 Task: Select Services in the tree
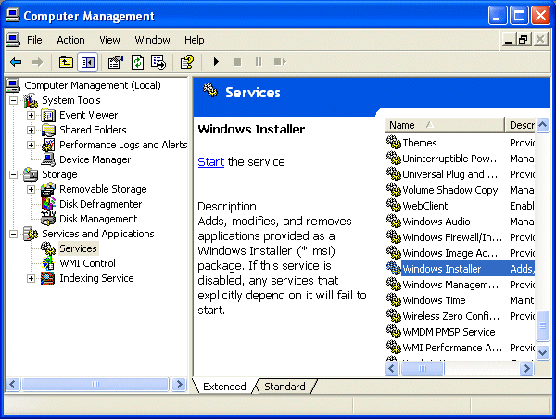[x=78, y=248]
